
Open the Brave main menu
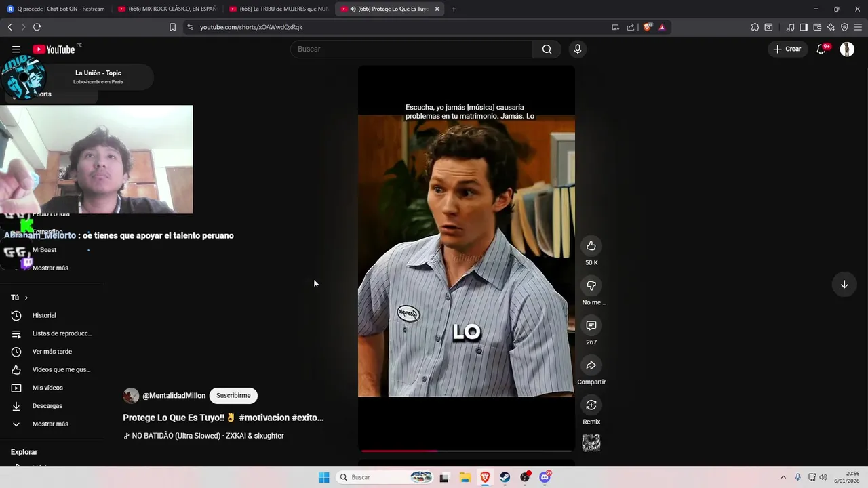pos(858,27)
